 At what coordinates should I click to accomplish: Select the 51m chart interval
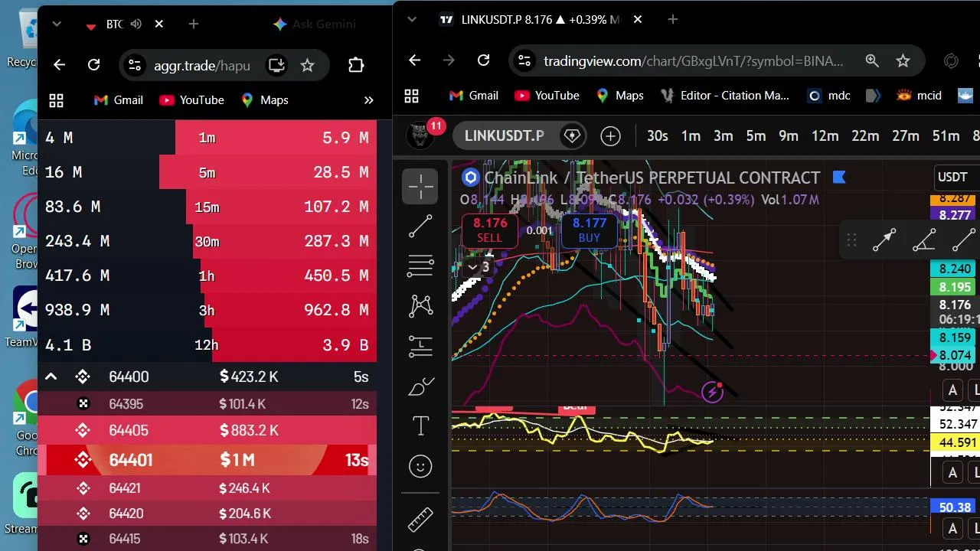[946, 136]
